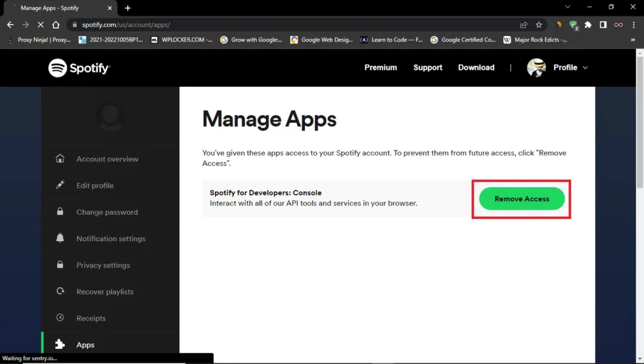Image resolution: width=644 pixels, height=364 pixels.
Task: Open Chrome three-dot menu
Action: pos(634,25)
